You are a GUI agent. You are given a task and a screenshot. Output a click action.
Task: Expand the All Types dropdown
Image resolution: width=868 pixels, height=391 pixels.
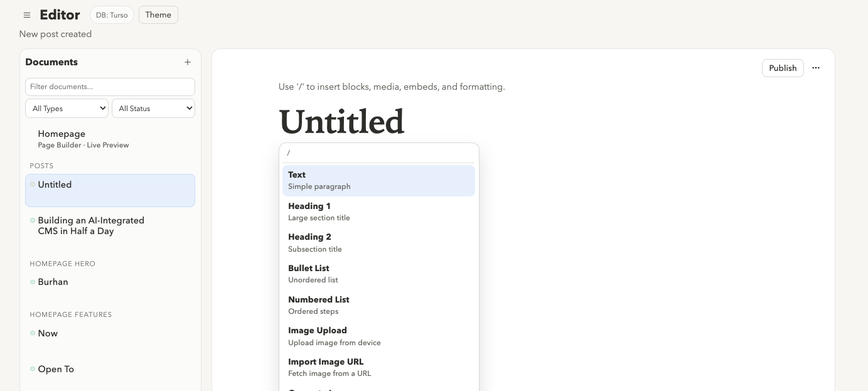pos(67,109)
